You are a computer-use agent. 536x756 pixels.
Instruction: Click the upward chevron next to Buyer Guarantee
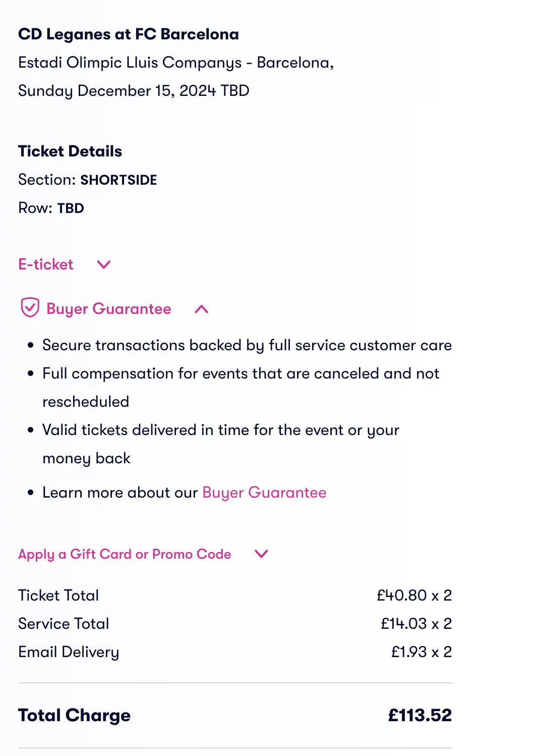(x=202, y=308)
